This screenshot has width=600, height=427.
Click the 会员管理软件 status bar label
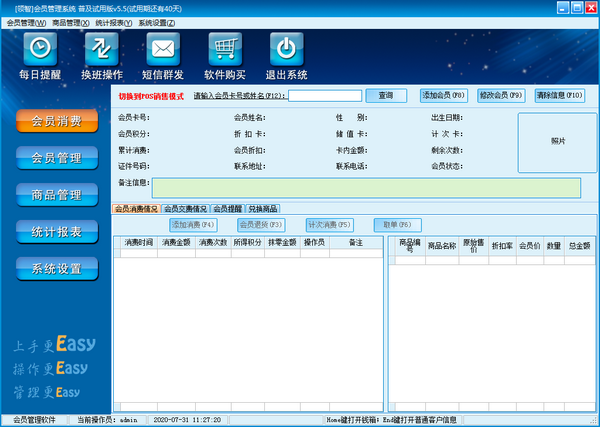click(34, 420)
